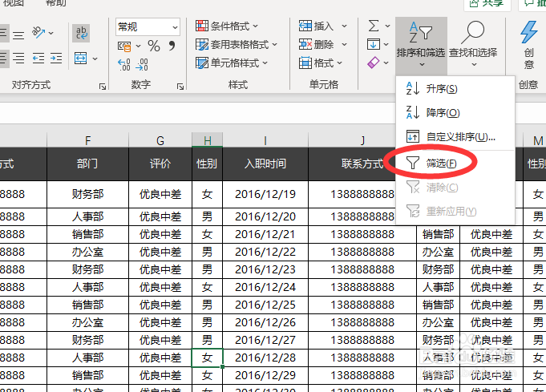Image resolution: width=546 pixels, height=392 pixels.
Task: Open the 条件格式 menu
Action: tap(227, 26)
